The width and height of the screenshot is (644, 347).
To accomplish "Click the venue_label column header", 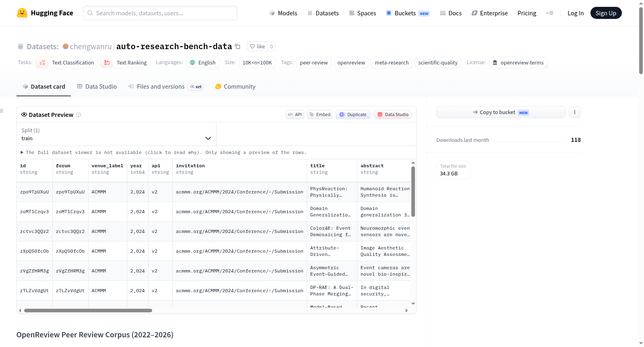I will 107,169.
